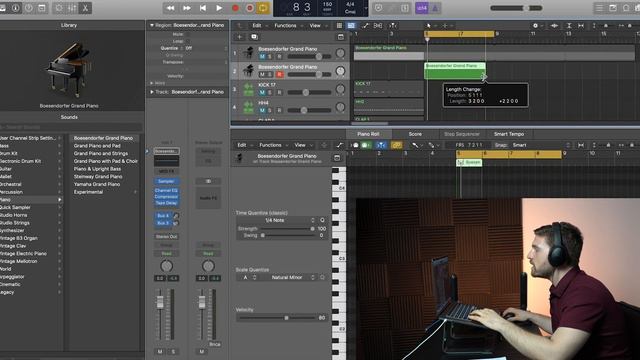Click the Fast Forward transport button
Viewport: 640px width, 360px height.
point(187,8)
